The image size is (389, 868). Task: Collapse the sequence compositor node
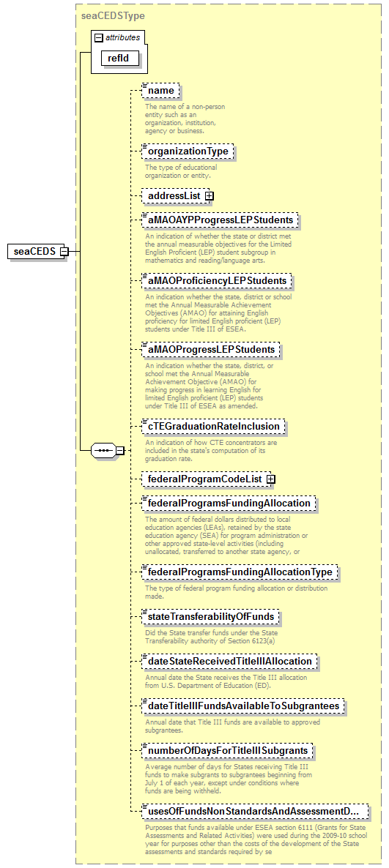point(119,451)
